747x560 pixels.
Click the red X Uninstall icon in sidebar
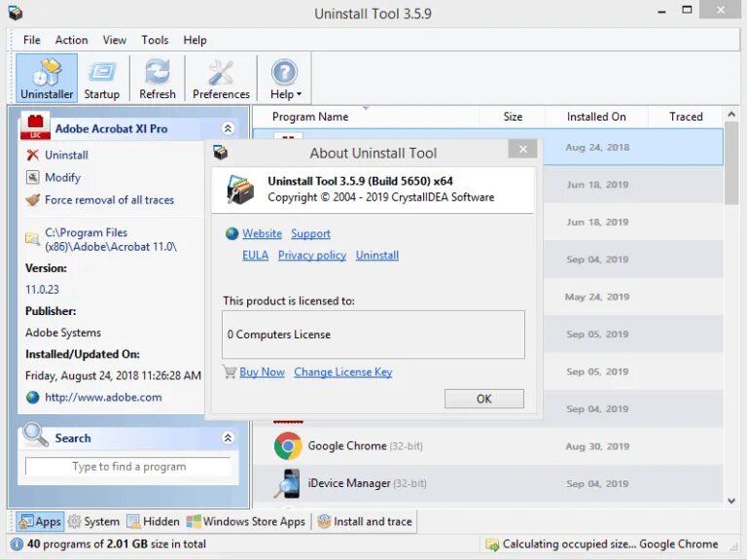click(x=32, y=155)
